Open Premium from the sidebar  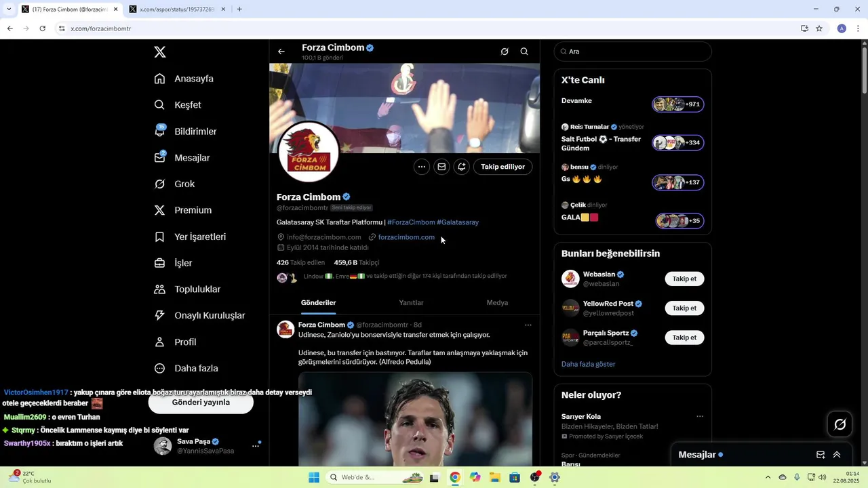(183, 211)
